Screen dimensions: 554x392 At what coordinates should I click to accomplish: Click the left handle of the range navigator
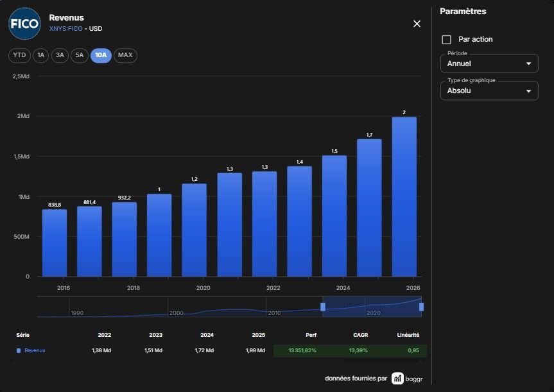(322, 307)
